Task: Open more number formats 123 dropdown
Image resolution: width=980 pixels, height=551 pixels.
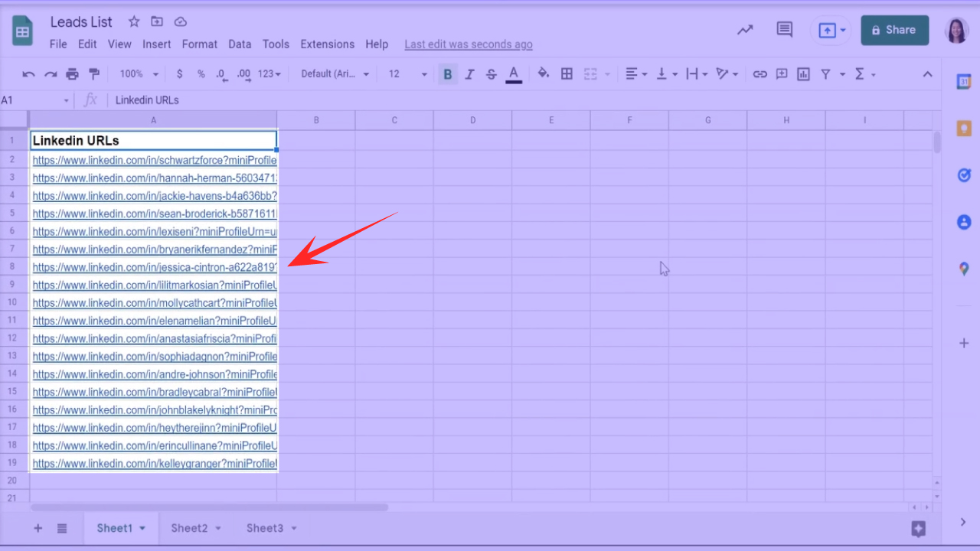Action: 269,74
